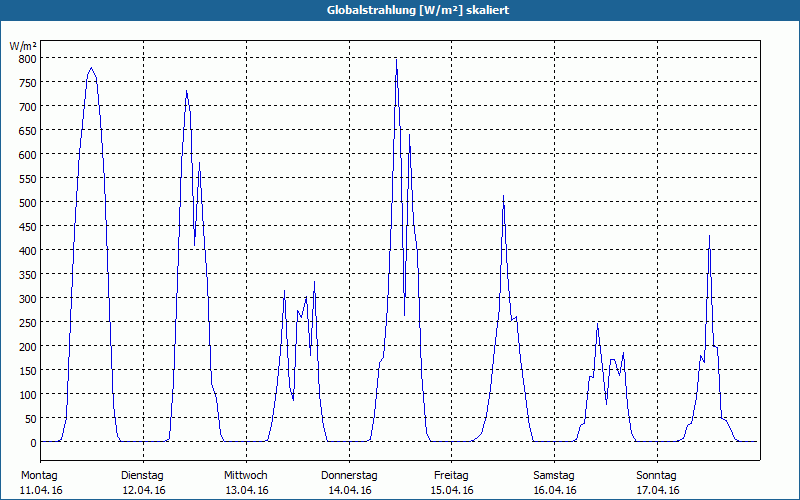Click the 450 y-axis value
Image resolution: width=800 pixels, height=500 pixels.
click(27, 227)
